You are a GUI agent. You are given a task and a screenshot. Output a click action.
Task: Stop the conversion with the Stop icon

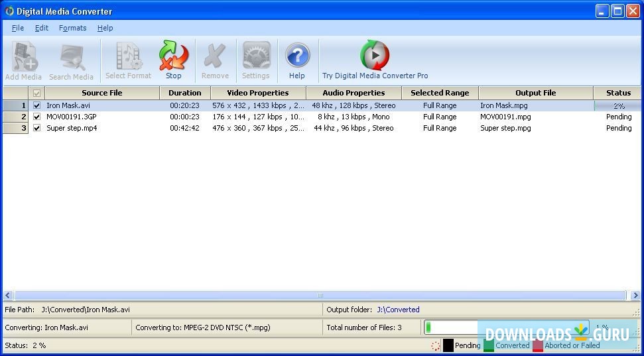(x=173, y=60)
